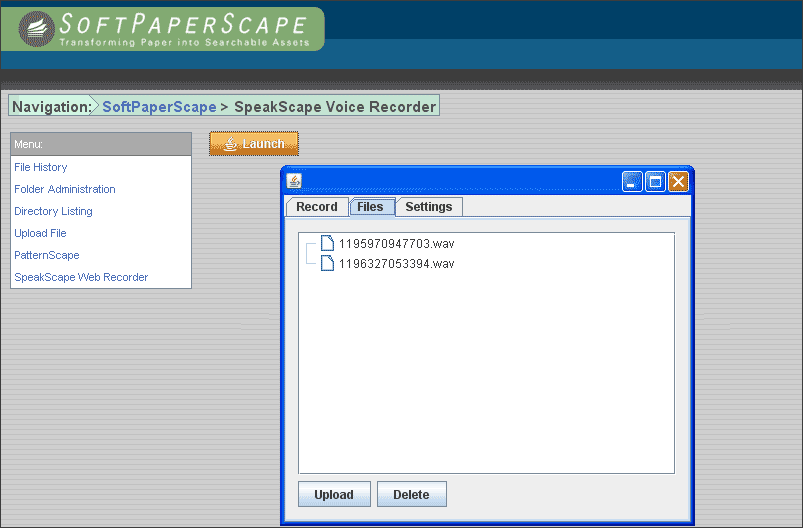Click the SoftPaperScape logo icon

[x=35, y=29]
